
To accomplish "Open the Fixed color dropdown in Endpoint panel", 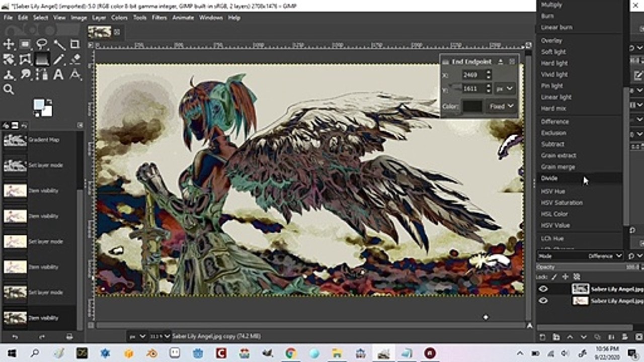I will click(x=502, y=106).
